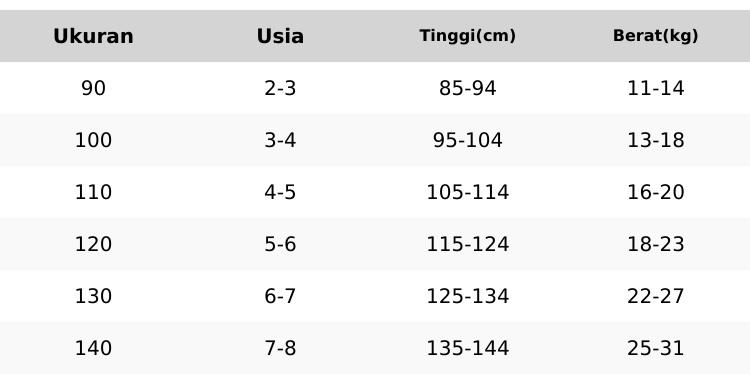The image size is (750, 374).
Task: Click height range 85-94
Action: coord(468,88)
